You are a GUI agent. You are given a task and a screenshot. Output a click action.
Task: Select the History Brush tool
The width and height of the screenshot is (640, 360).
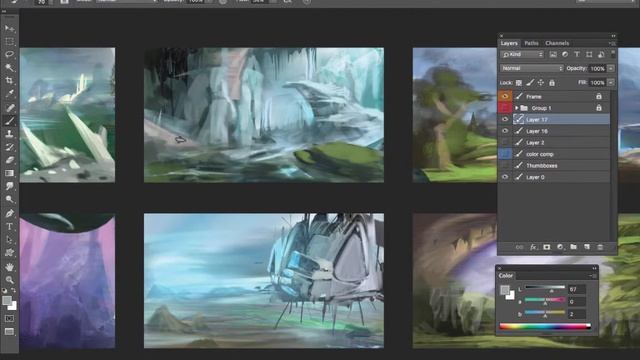tap(9, 147)
